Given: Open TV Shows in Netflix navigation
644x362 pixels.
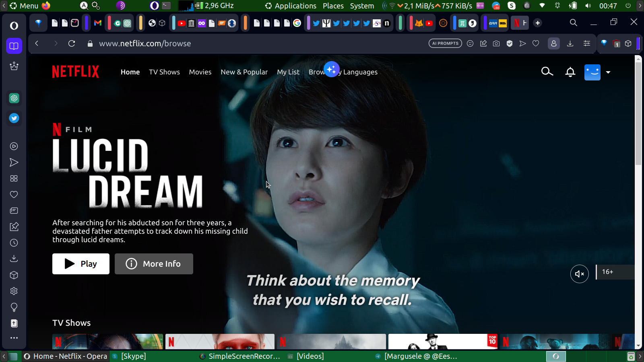Looking at the screenshot, I should [164, 72].
